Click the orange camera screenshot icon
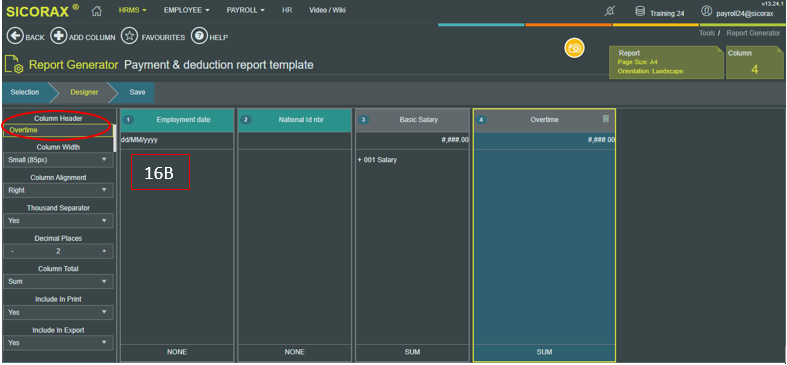The image size is (787, 365). tap(574, 48)
